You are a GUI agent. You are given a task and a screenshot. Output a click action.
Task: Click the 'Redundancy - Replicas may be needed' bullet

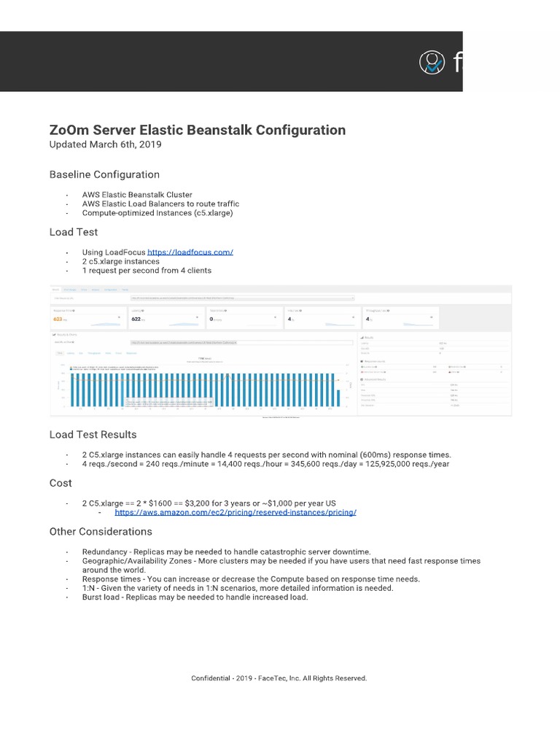click(x=226, y=551)
